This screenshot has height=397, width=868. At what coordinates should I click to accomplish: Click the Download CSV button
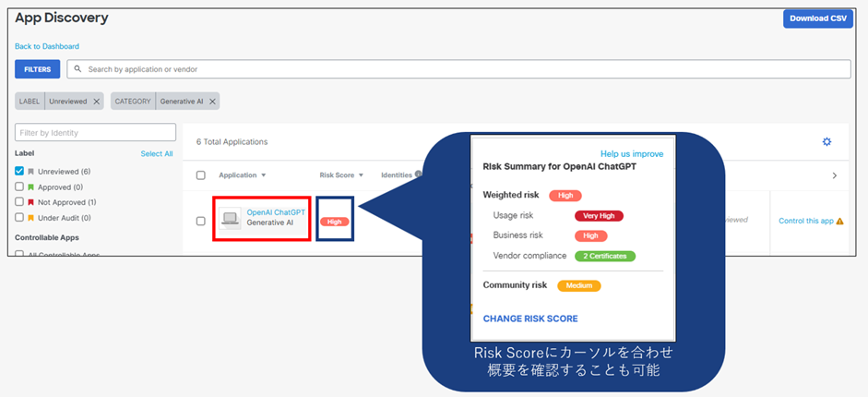[x=817, y=18]
